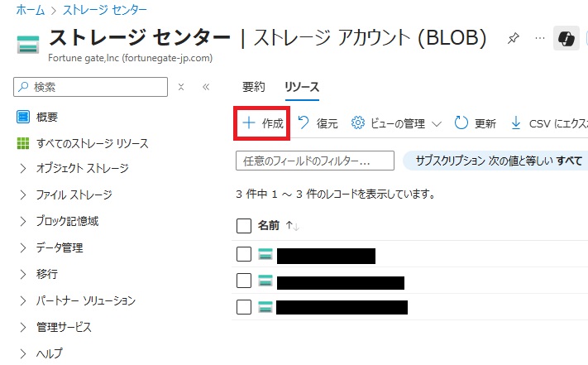Expand the データ管理 section
588x365 pixels.
[x=23, y=247]
